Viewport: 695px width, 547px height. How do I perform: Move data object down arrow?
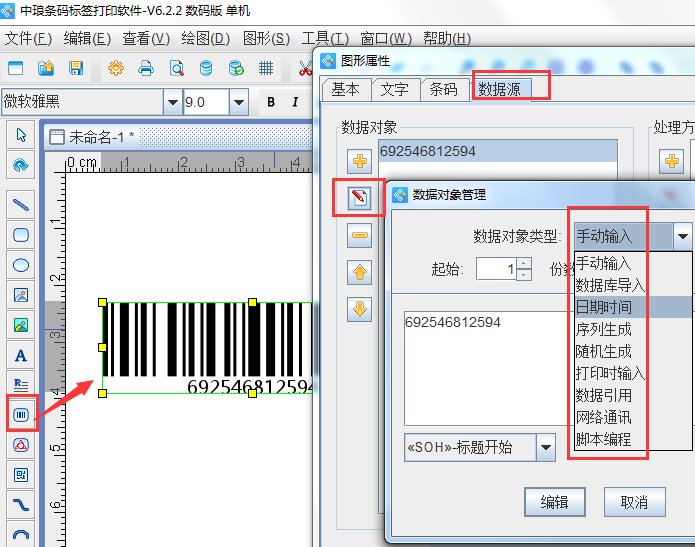(x=359, y=309)
